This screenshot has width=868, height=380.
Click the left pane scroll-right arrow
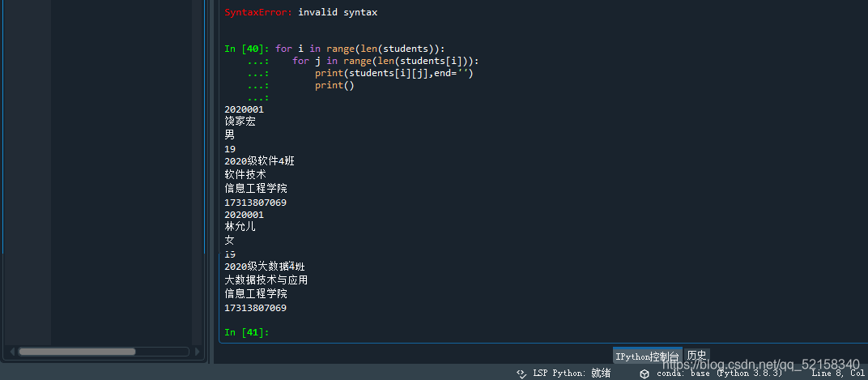(x=196, y=351)
